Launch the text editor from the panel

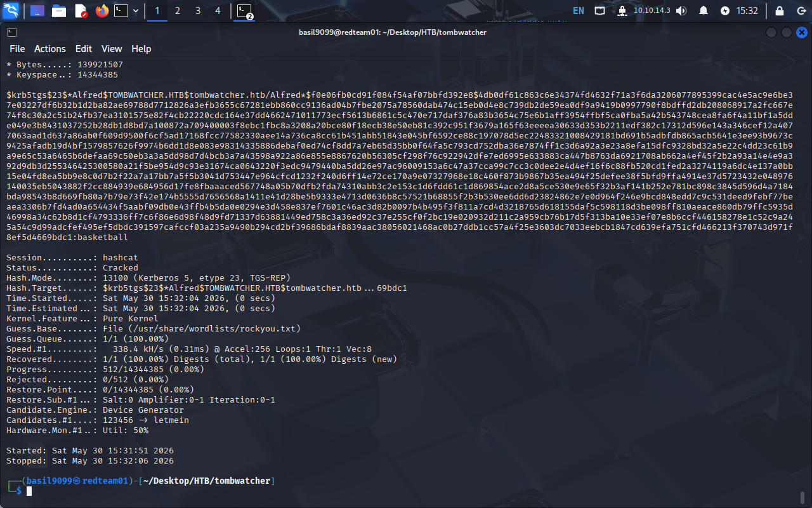coord(81,11)
